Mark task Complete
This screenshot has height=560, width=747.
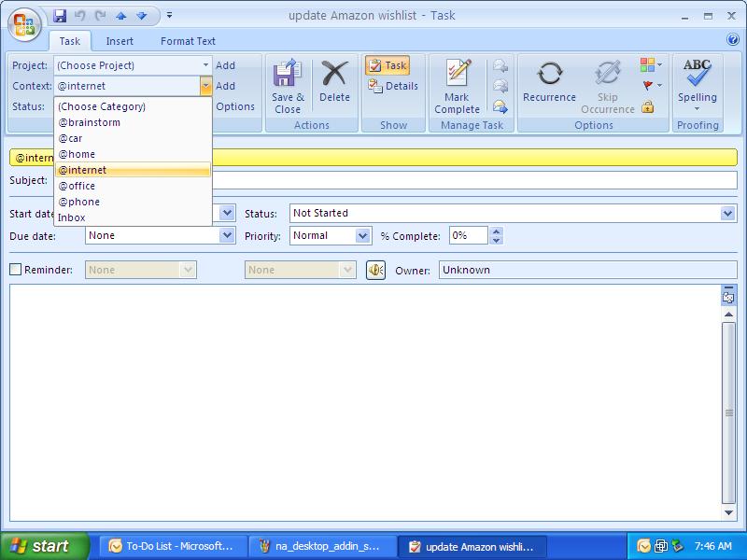pyautogui.click(x=457, y=87)
